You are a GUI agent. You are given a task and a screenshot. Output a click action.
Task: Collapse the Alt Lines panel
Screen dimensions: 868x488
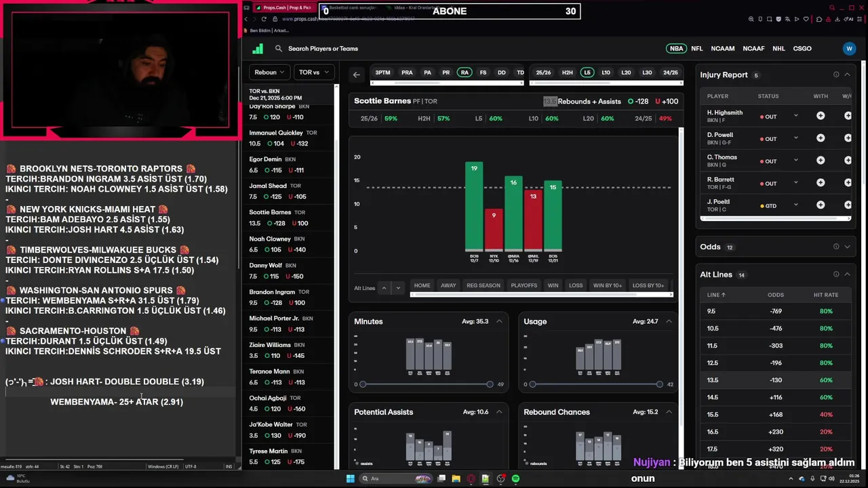click(x=847, y=274)
